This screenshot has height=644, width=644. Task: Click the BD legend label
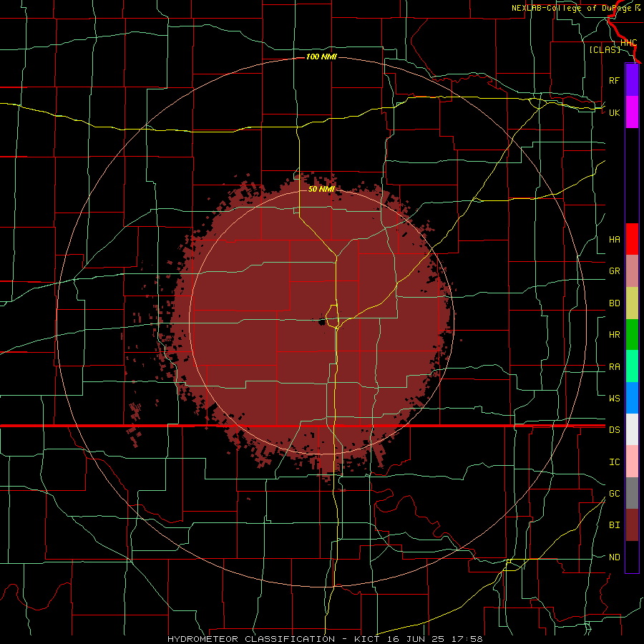(614, 303)
